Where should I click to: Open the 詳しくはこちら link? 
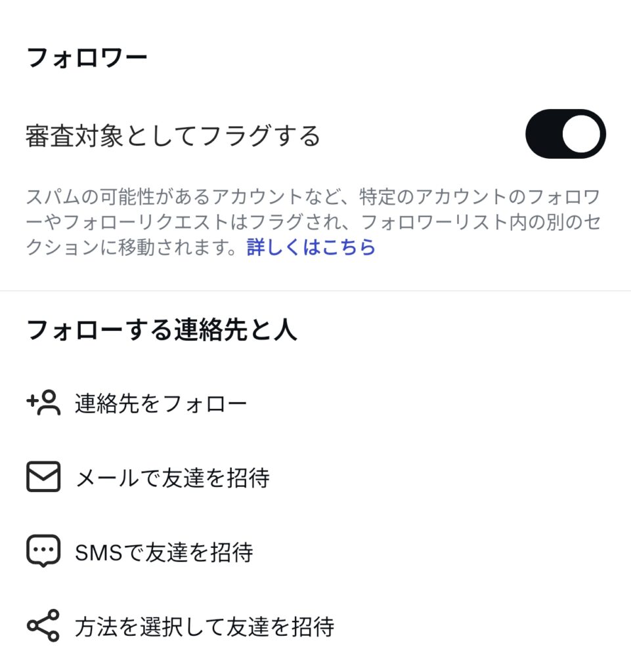click(x=311, y=247)
